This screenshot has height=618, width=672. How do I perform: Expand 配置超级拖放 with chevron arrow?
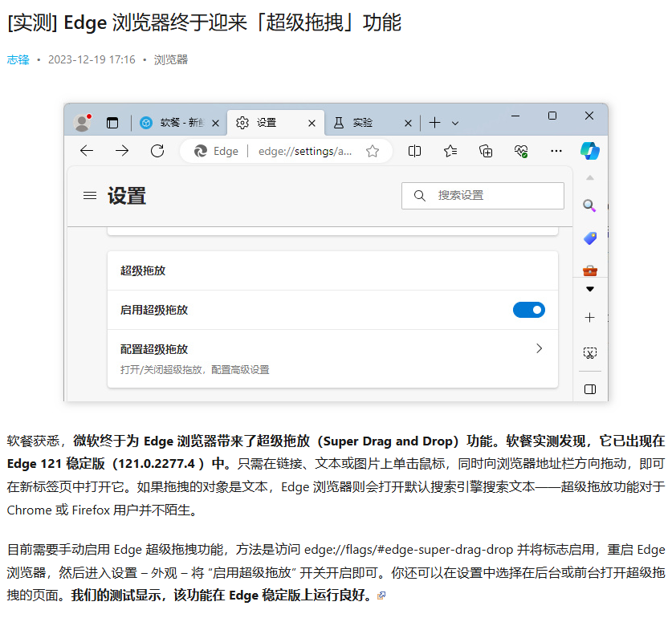(x=540, y=349)
